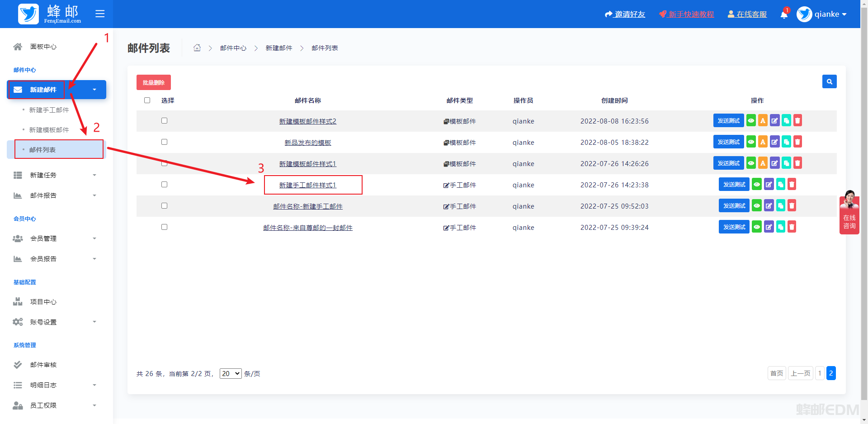Delete the 新建模板邮件样式2 row with trash icon
The width and height of the screenshot is (868, 424).
pos(797,121)
